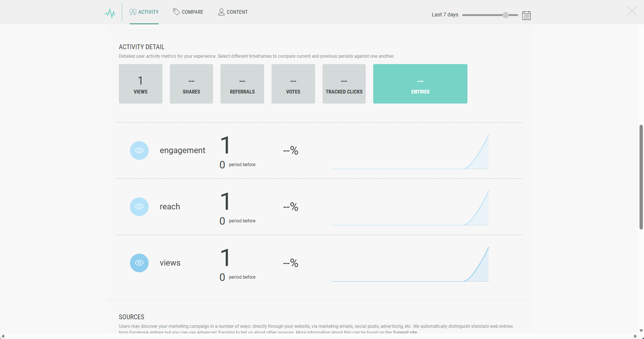644x339 pixels.
Task: Close the analytics panel with X
Action: coord(632,11)
